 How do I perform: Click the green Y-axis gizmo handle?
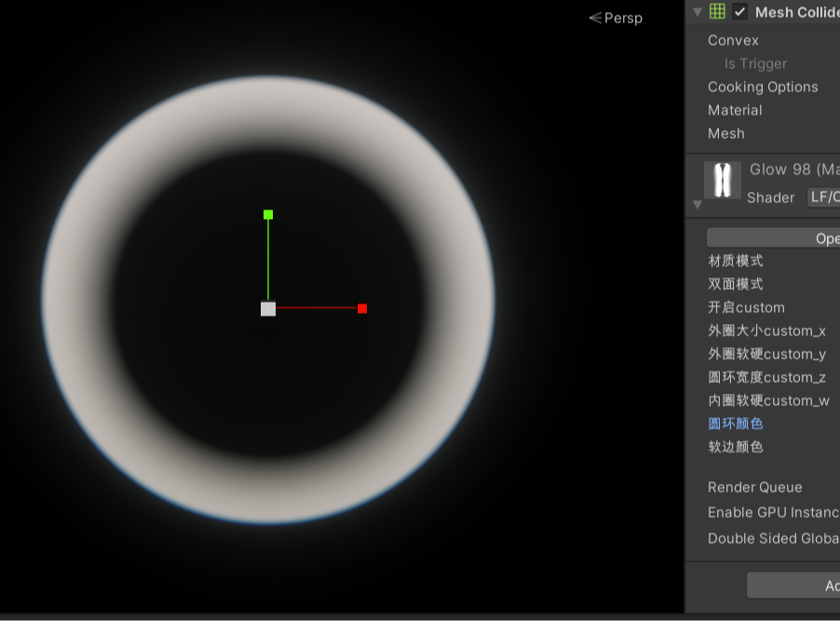(x=268, y=214)
